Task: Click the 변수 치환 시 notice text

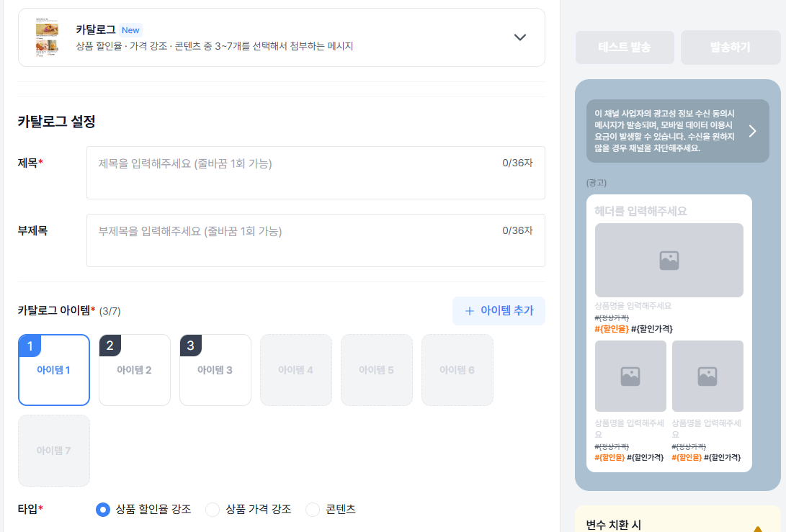Action: pyautogui.click(x=614, y=525)
